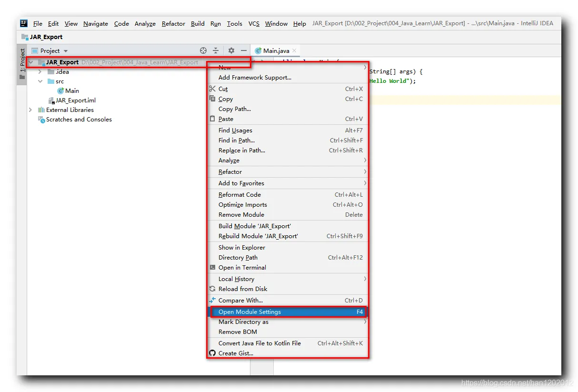Open the Build menu in menu bar
The image size is (578, 392).
pyautogui.click(x=198, y=23)
